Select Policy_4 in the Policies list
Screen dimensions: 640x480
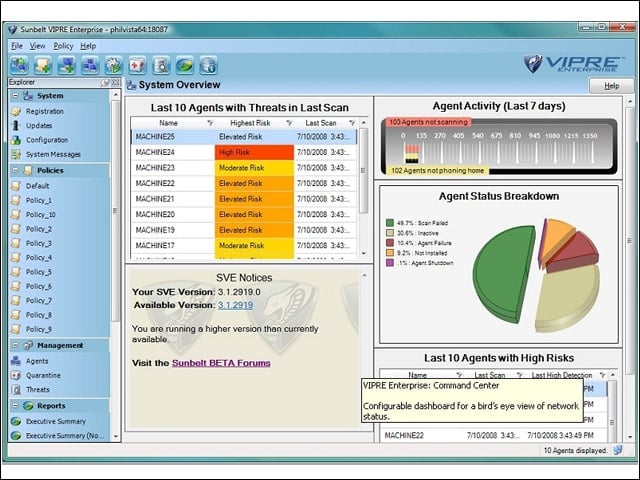[38, 258]
